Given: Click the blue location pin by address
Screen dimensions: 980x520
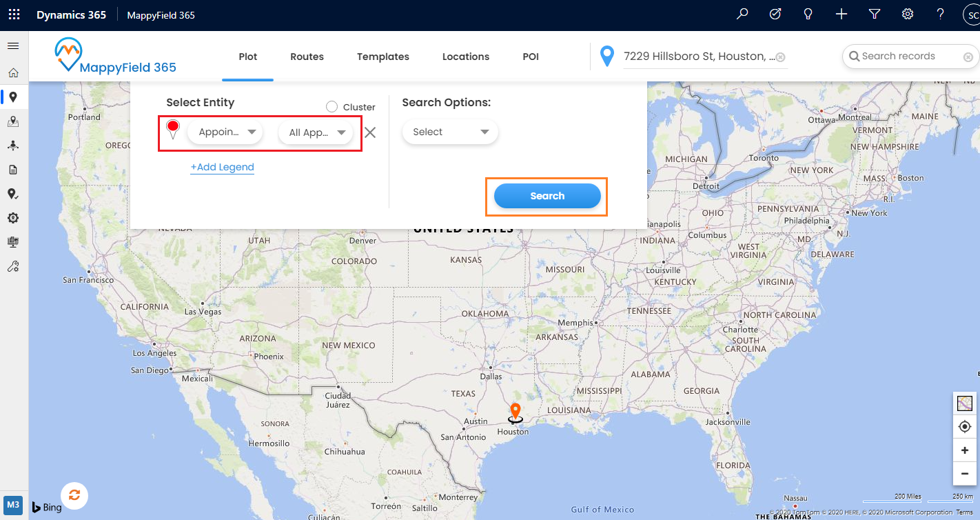Looking at the screenshot, I should 607,57.
